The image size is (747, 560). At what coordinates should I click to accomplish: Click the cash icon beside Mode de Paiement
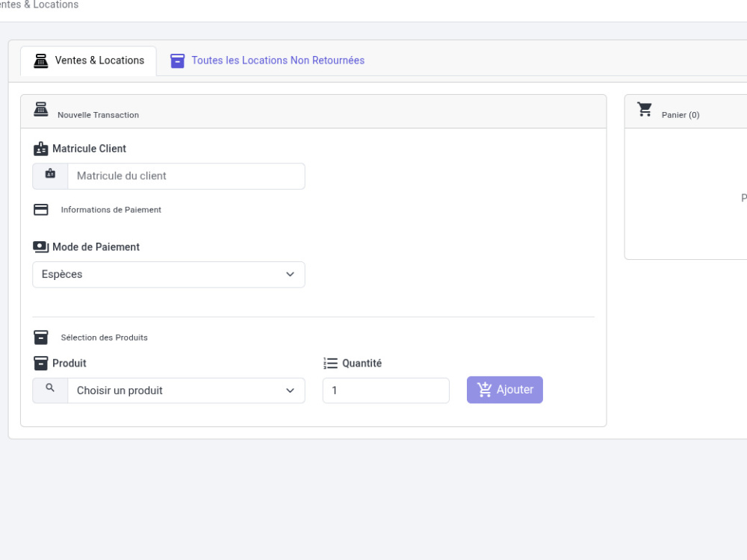tap(41, 246)
